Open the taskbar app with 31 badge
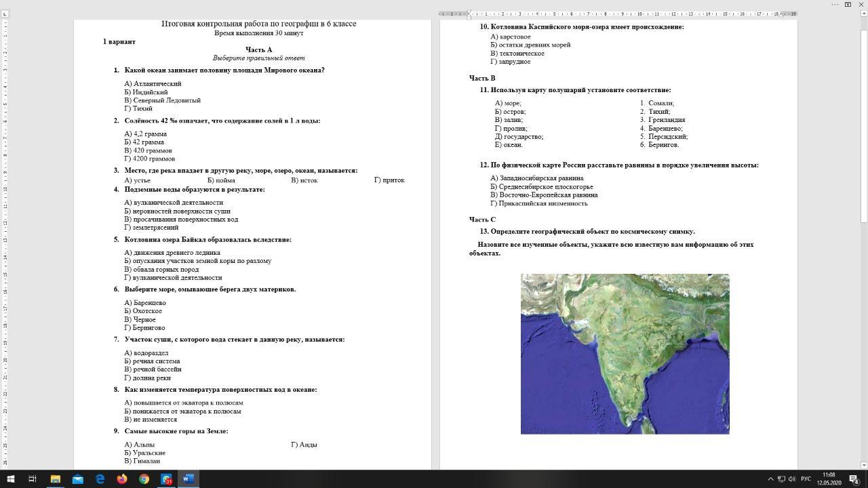Image resolution: width=868 pixels, height=488 pixels. pyautogui.click(x=166, y=479)
